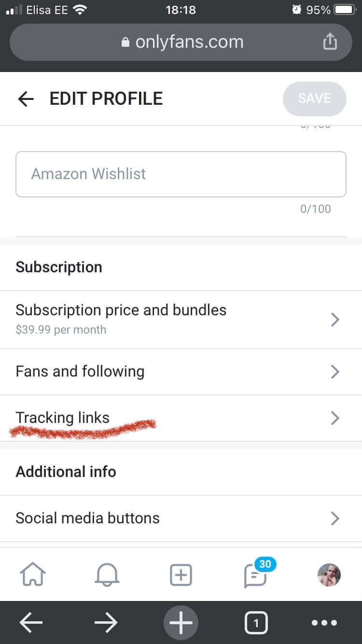
Task: Open the browser three-dot menu
Action: (x=325, y=623)
